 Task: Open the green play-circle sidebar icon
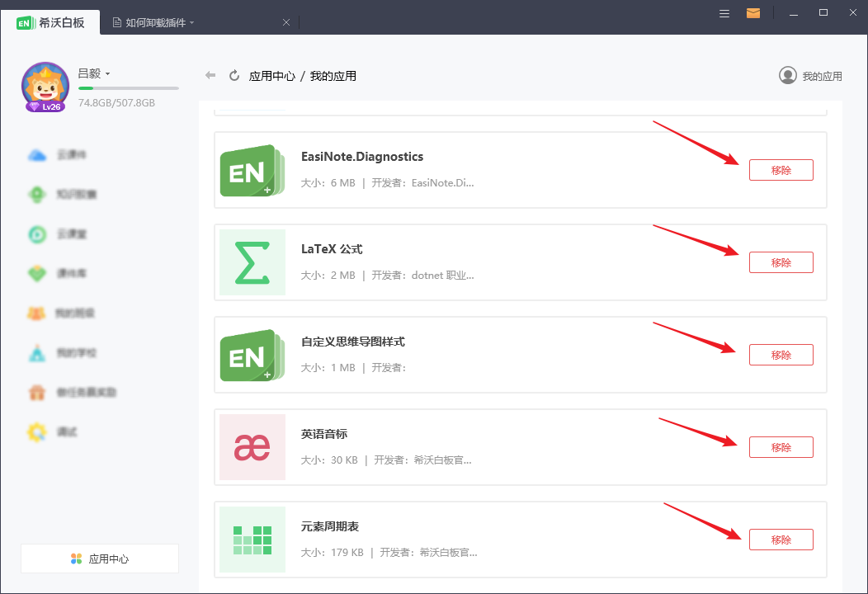point(37,234)
